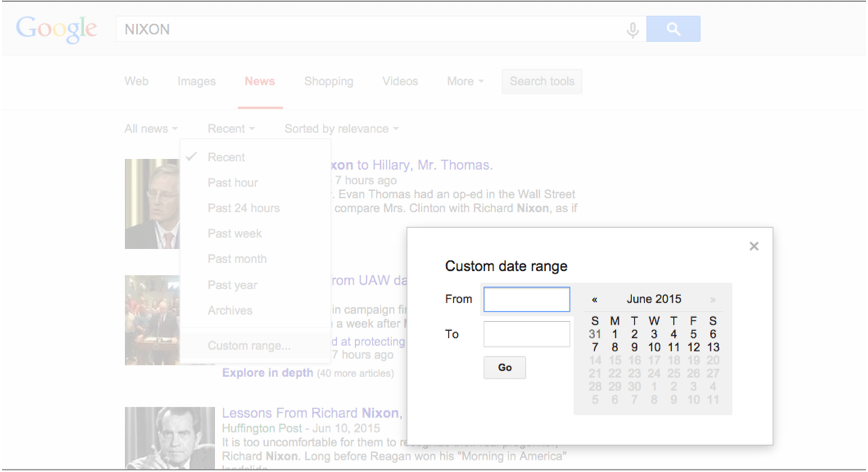Click the June 2015 month heading
Image resolution: width=868 pixels, height=472 pixels.
coord(654,299)
